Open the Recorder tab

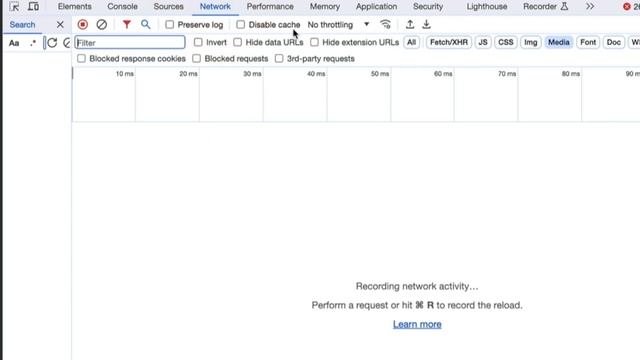pos(545,7)
